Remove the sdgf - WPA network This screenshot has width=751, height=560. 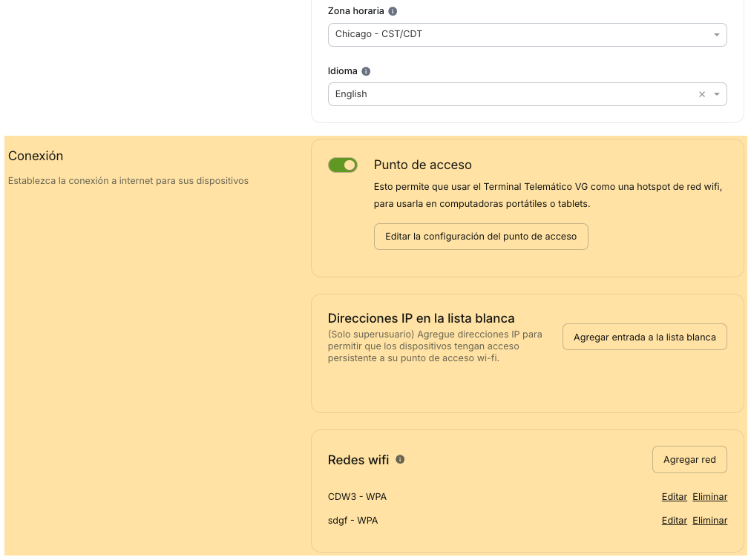tap(709, 521)
